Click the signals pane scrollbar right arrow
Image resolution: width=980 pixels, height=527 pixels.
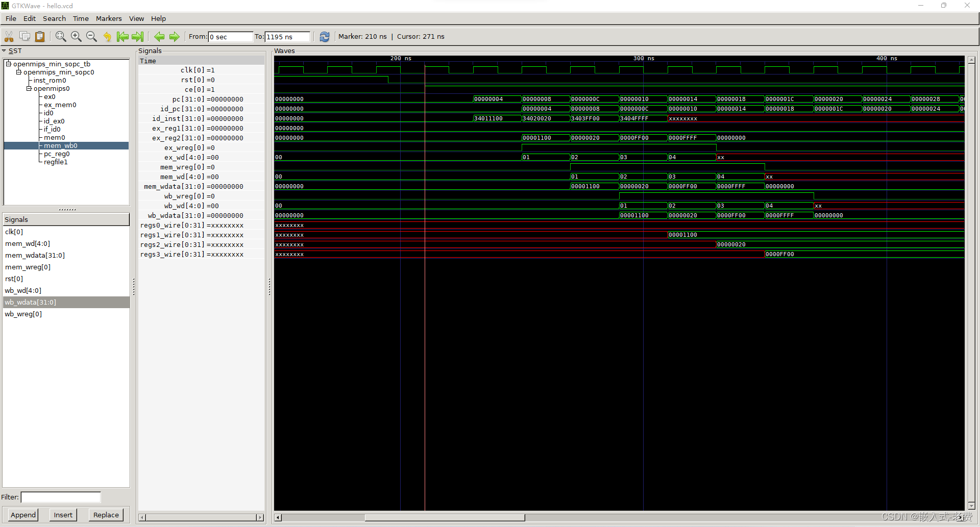(260, 517)
